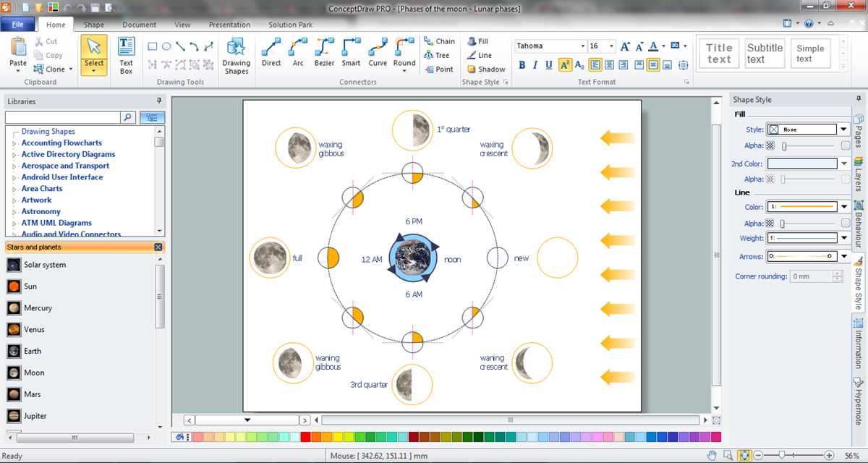The image size is (868, 463).
Task: Click the Chain connection tool
Action: tap(439, 41)
